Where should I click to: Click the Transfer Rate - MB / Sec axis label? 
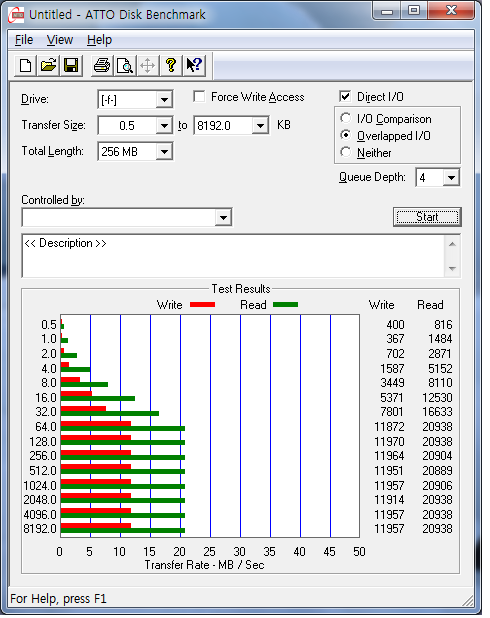pos(204,565)
